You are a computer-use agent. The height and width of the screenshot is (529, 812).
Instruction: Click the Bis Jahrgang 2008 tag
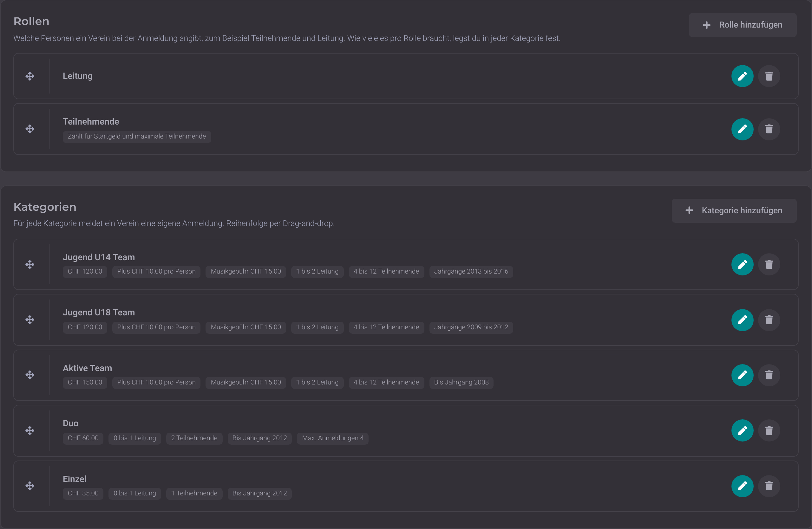tap(461, 383)
